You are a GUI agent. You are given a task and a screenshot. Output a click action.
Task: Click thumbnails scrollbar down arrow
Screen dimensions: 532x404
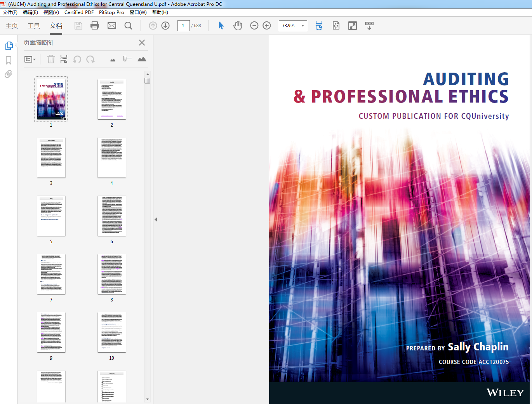148,399
